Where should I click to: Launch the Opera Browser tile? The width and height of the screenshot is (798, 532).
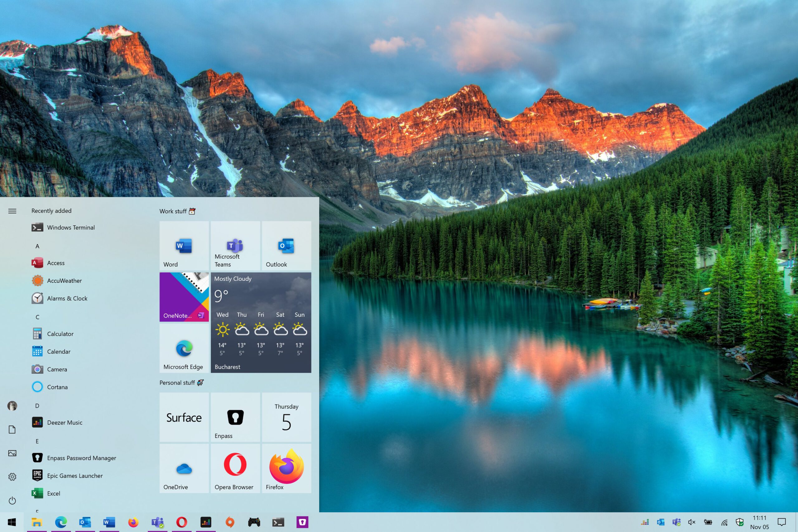point(235,468)
